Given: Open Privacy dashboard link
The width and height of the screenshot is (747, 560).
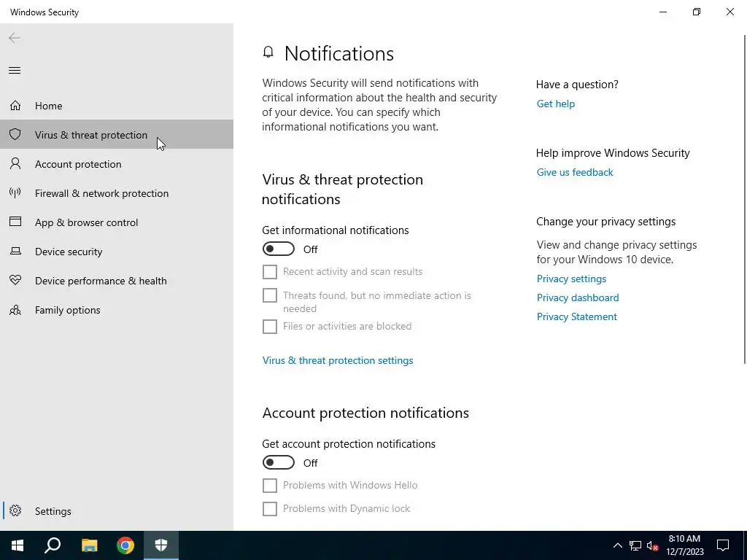Looking at the screenshot, I should coord(578,297).
